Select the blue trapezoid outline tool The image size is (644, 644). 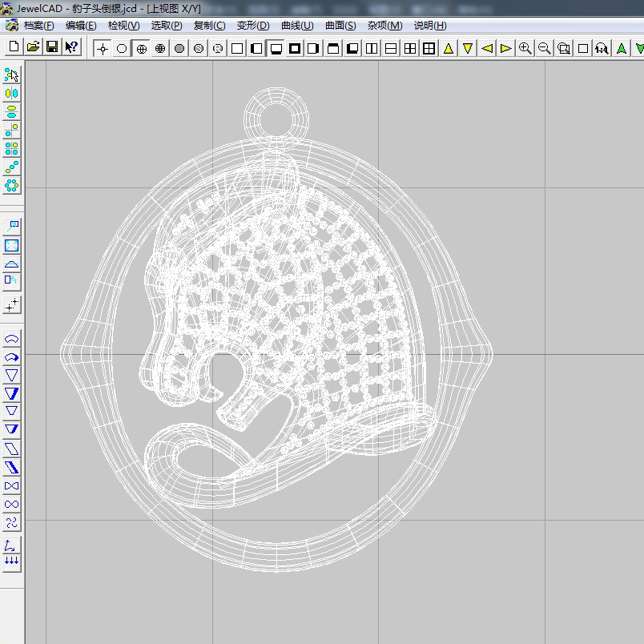click(11, 264)
